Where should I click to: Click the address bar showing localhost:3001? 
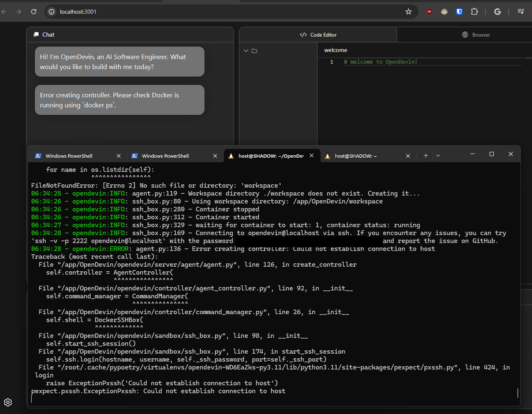pos(231,12)
